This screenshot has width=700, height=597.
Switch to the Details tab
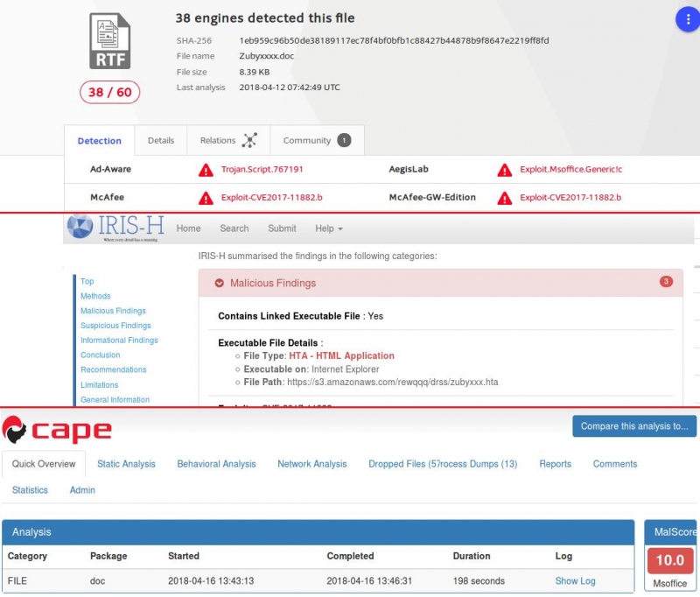coord(161,140)
